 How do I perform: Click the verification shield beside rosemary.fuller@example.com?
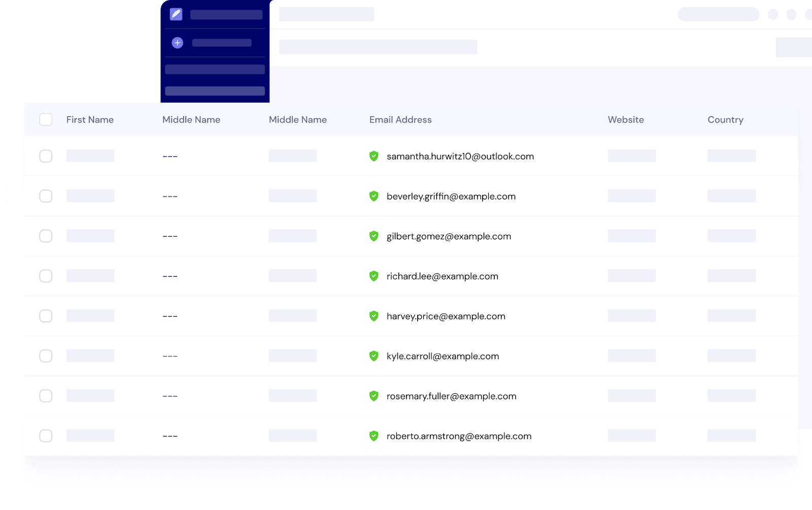(x=374, y=396)
